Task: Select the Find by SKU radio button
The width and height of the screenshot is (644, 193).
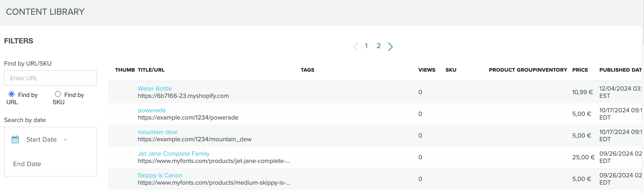Action: pos(58,94)
